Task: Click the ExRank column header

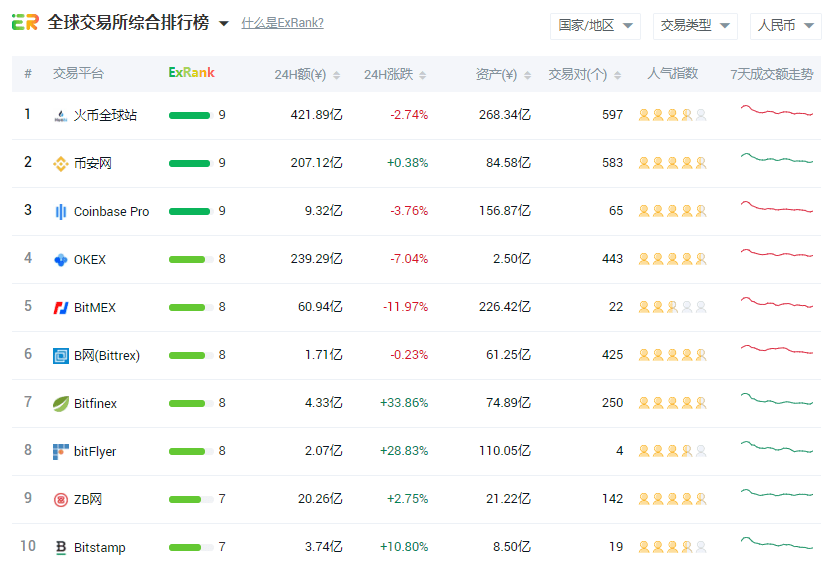Action: (192, 73)
